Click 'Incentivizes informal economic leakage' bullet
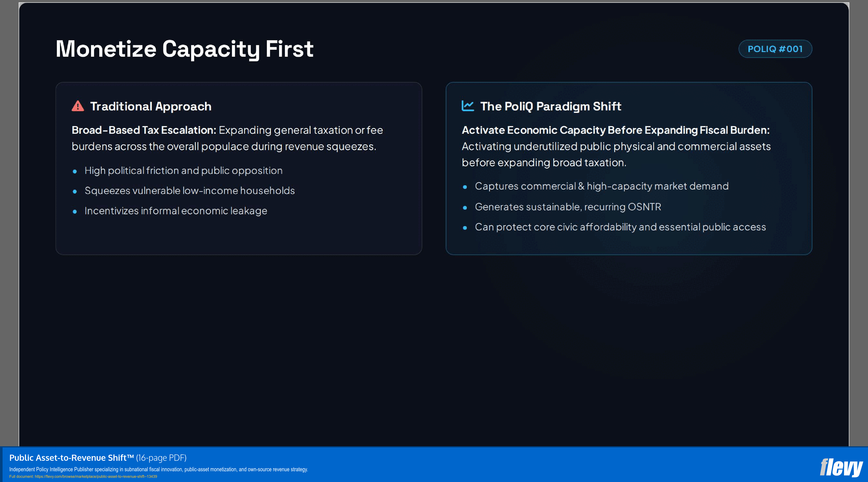 click(x=175, y=211)
